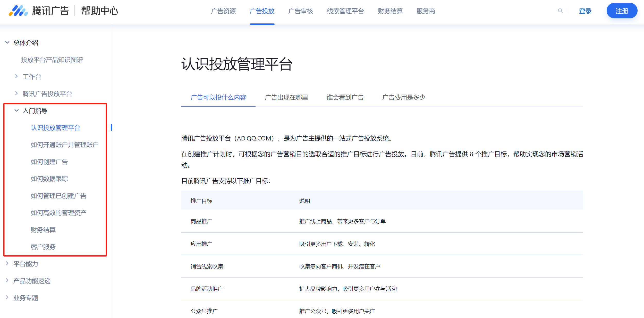Open 广告审核 in top navigation
The height and width of the screenshot is (318, 644).
pos(301,11)
